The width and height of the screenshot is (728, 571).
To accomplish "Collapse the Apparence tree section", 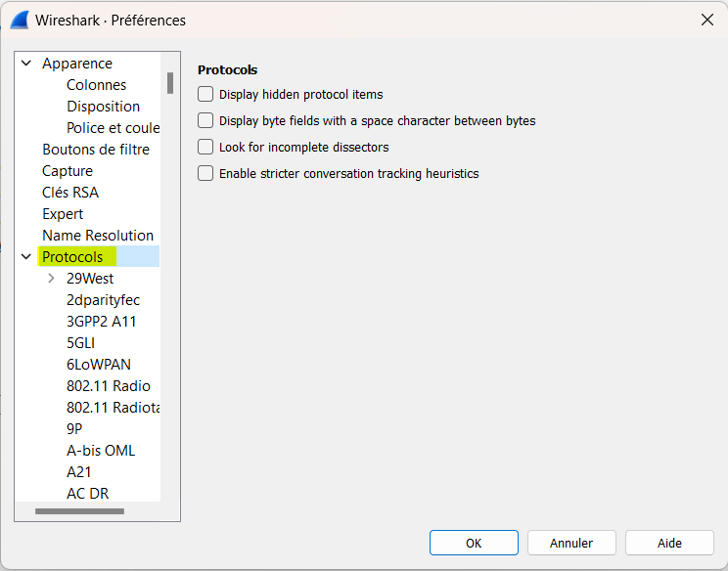I will (x=26, y=64).
